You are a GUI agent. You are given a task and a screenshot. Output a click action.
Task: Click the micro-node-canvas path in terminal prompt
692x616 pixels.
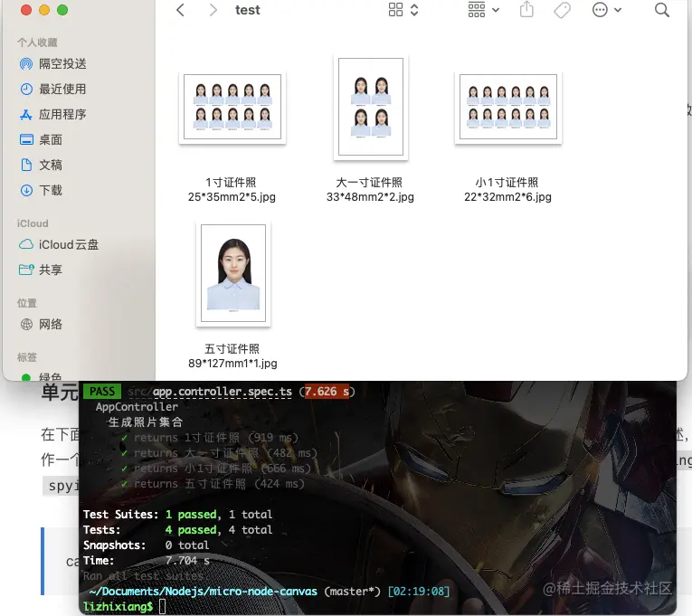point(203,592)
